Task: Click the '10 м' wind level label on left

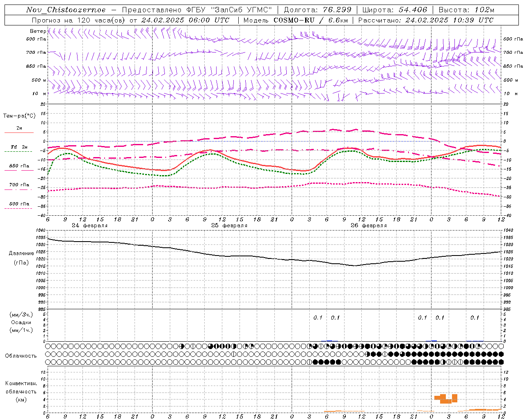Action: (39, 94)
